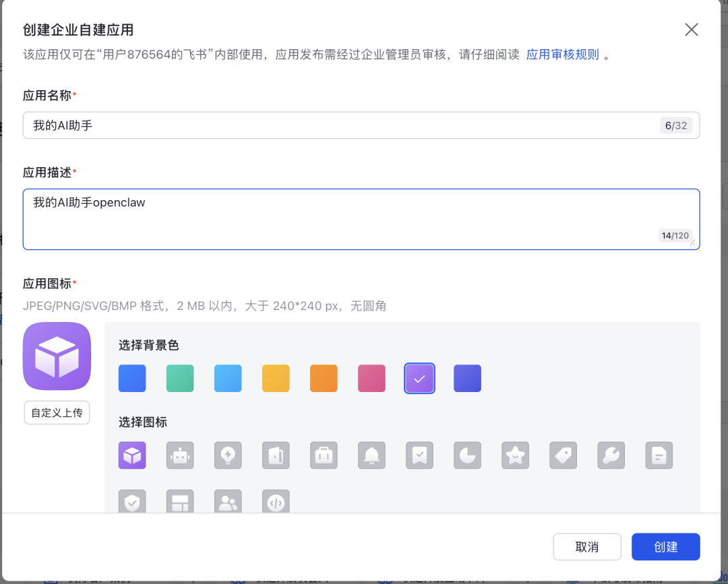The height and width of the screenshot is (584, 728).
Task: Pick the tag-shaped icon option
Action: coord(563,455)
